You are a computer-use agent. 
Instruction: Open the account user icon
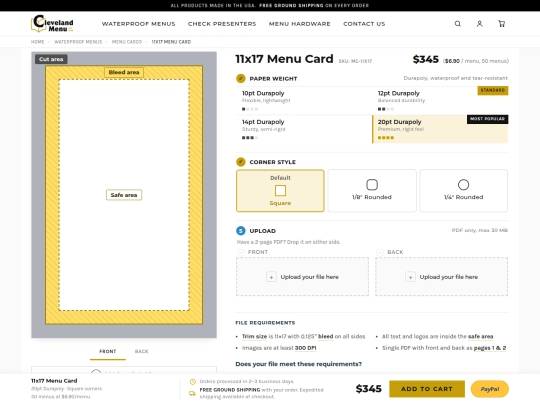click(479, 24)
